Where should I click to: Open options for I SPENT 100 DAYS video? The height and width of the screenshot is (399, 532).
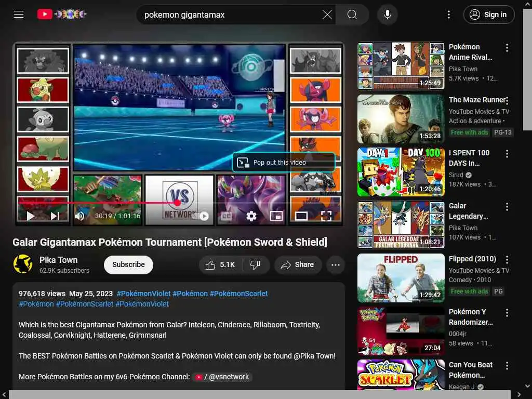pyautogui.click(x=507, y=154)
